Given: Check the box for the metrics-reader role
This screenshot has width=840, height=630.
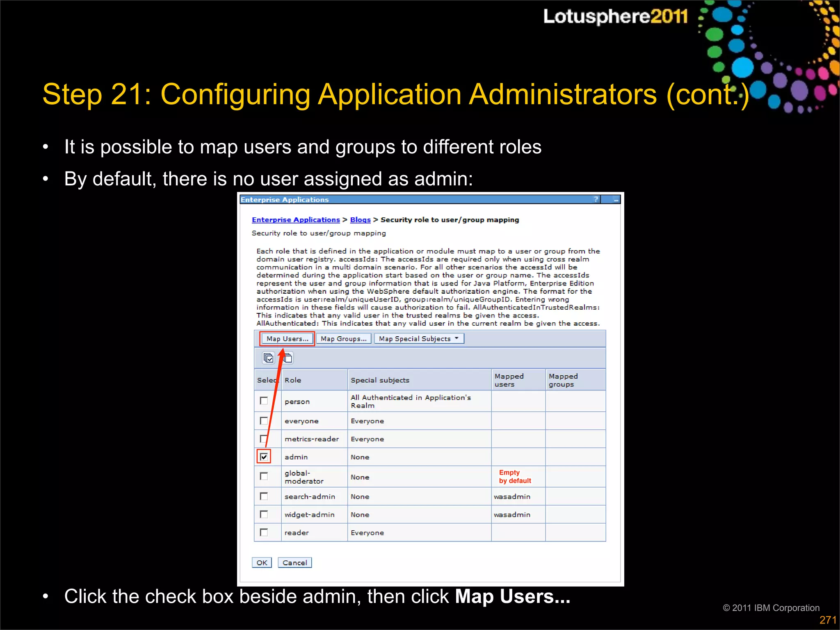Looking at the screenshot, I should 264,439.
